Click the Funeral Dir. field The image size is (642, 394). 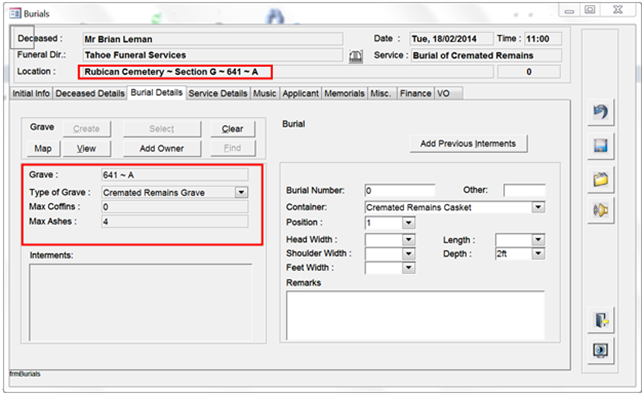(213, 55)
